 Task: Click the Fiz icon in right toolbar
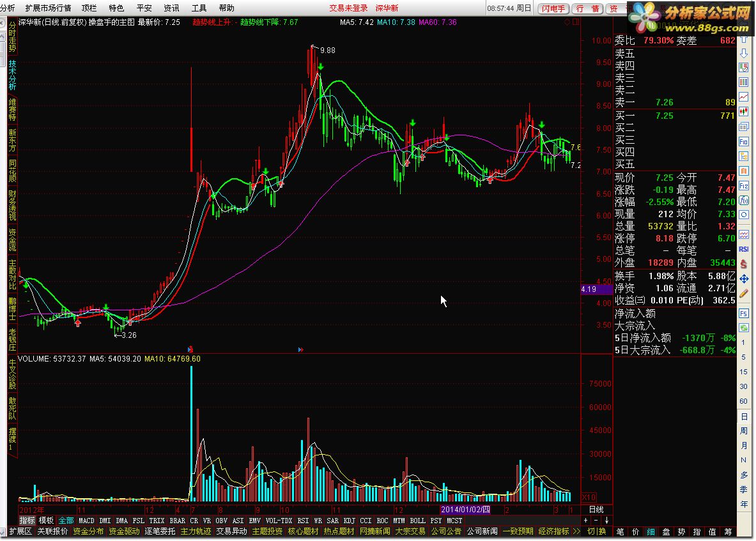[743, 186]
